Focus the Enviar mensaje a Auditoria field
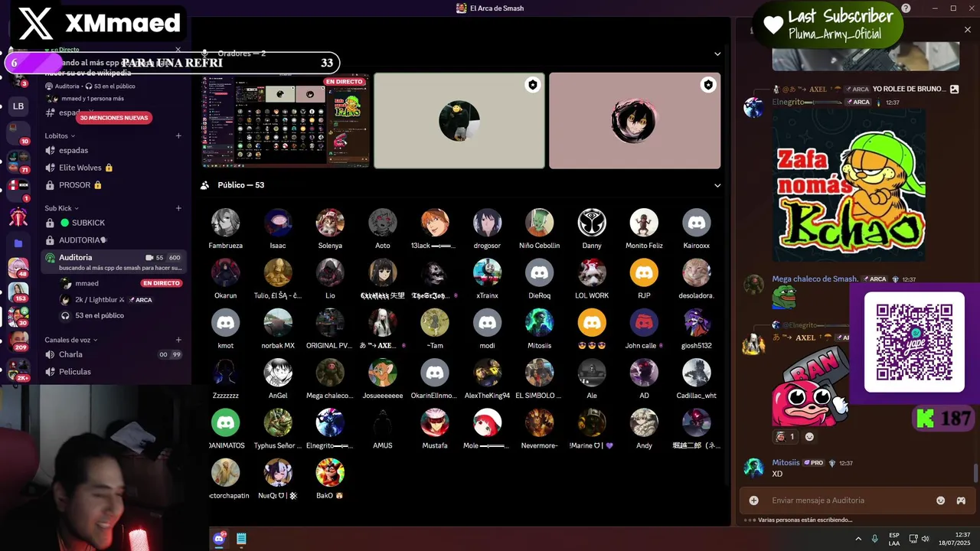Image resolution: width=980 pixels, height=551 pixels. 850,500
